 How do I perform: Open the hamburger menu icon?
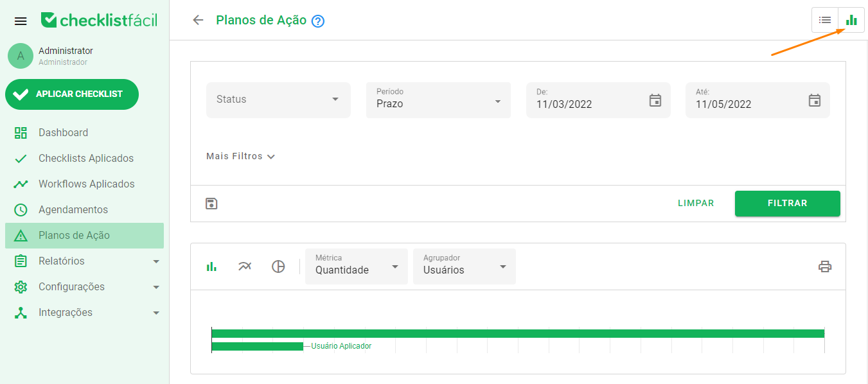click(21, 21)
